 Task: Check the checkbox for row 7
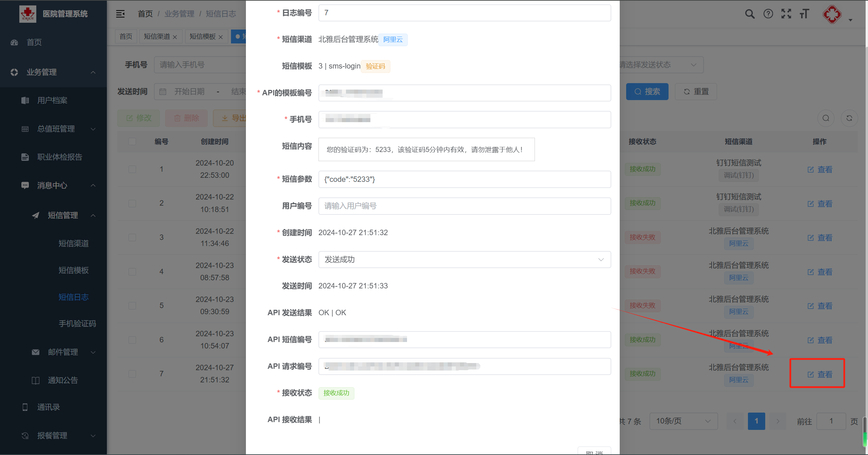pos(132,374)
